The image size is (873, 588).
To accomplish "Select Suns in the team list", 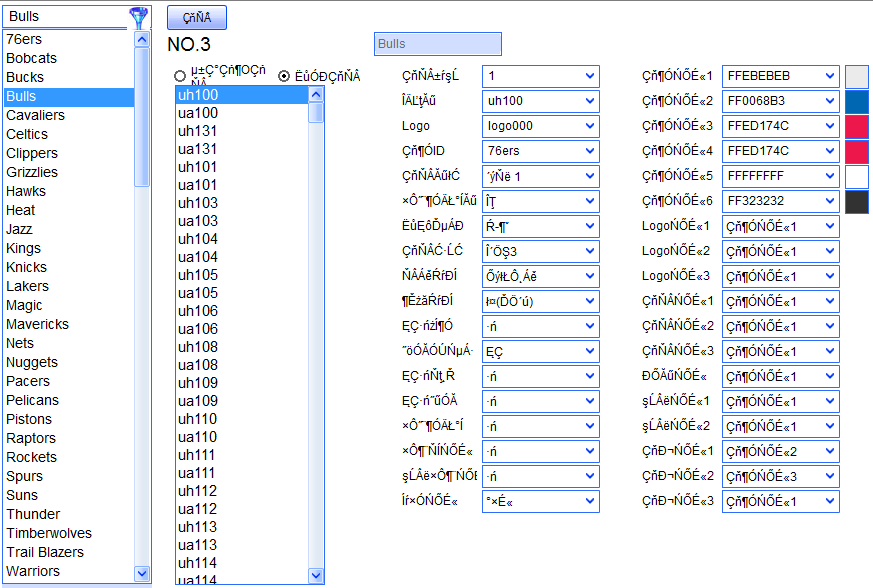I will pos(68,495).
